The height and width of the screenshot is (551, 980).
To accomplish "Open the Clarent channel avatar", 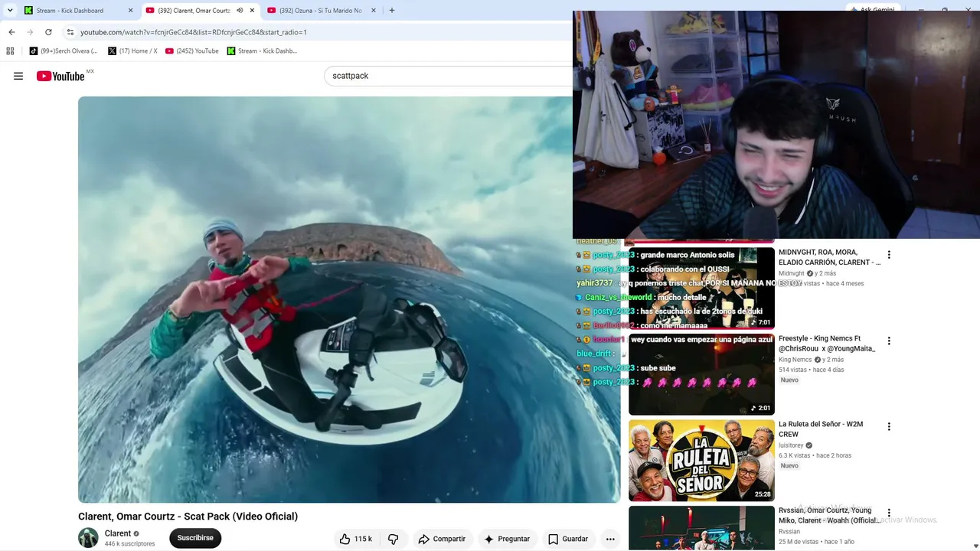I will [88, 538].
